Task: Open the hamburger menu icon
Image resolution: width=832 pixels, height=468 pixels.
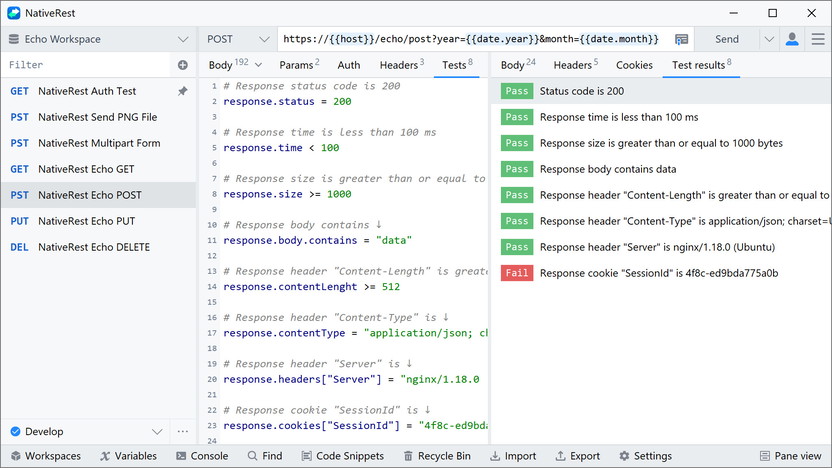Action: click(x=816, y=39)
